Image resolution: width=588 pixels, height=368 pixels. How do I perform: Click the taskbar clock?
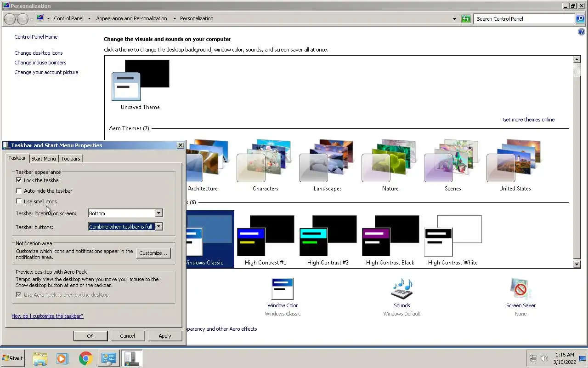click(564, 358)
